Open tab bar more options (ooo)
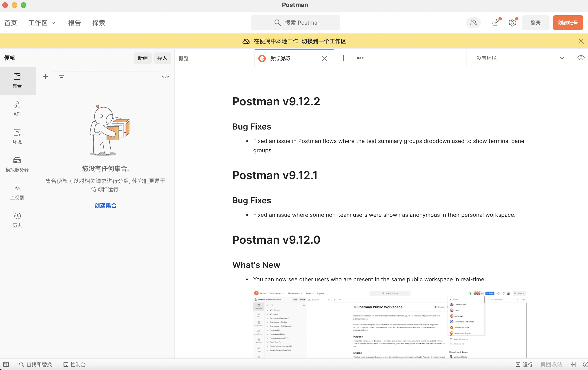Screen dimensions: 588x370 coord(360,58)
